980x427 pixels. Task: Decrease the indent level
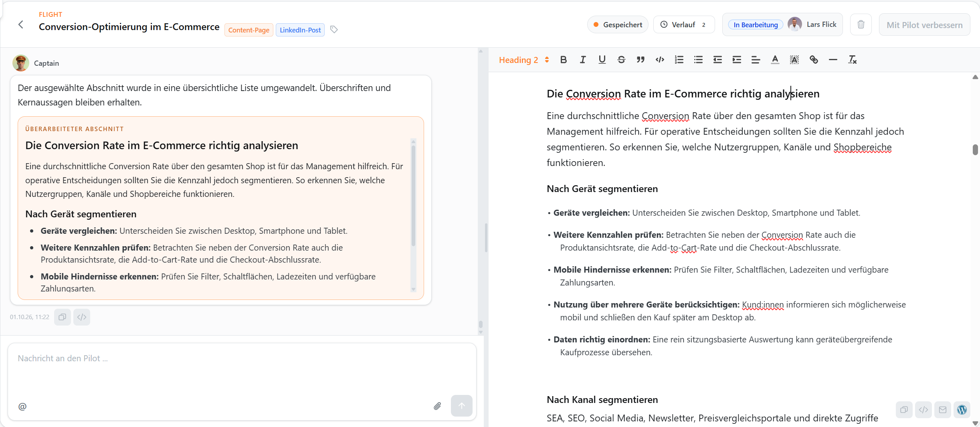[x=717, y=60]
